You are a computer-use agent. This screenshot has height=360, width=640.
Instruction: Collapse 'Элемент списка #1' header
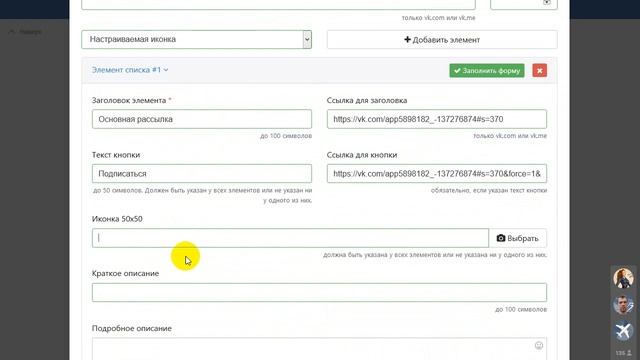pos(130,70)
